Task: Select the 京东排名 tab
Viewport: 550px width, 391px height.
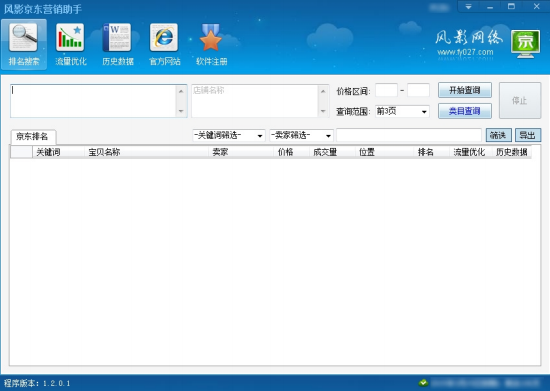Action: tap(33, 136)
